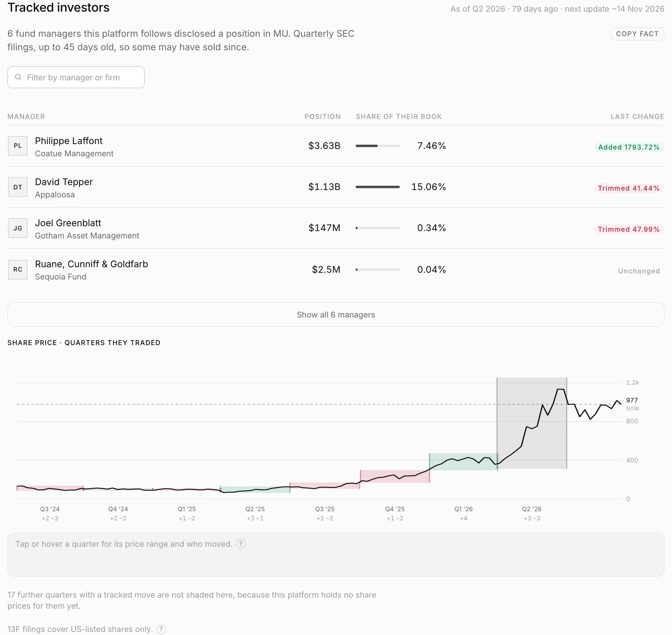Click Sequoia Fund's 0.04% share-of-book bar

point(377,269)
